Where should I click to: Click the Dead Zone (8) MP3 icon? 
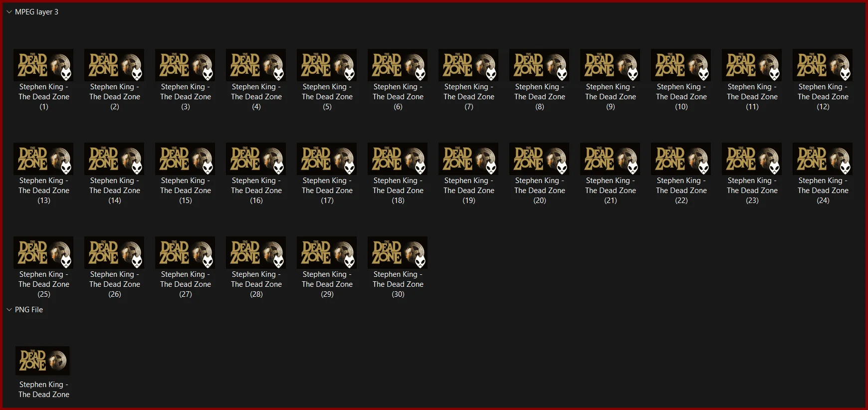click(539, 65)
